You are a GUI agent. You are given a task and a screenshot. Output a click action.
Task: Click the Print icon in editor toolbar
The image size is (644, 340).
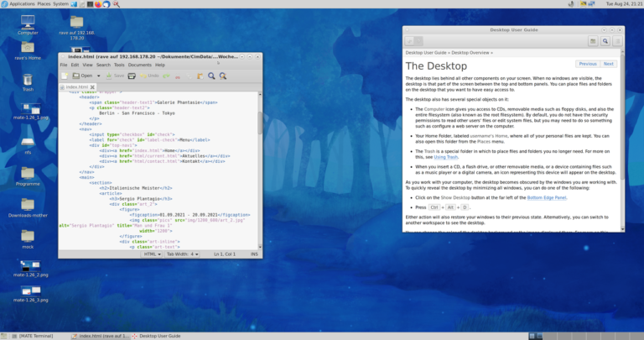click(x=132, y=76)
